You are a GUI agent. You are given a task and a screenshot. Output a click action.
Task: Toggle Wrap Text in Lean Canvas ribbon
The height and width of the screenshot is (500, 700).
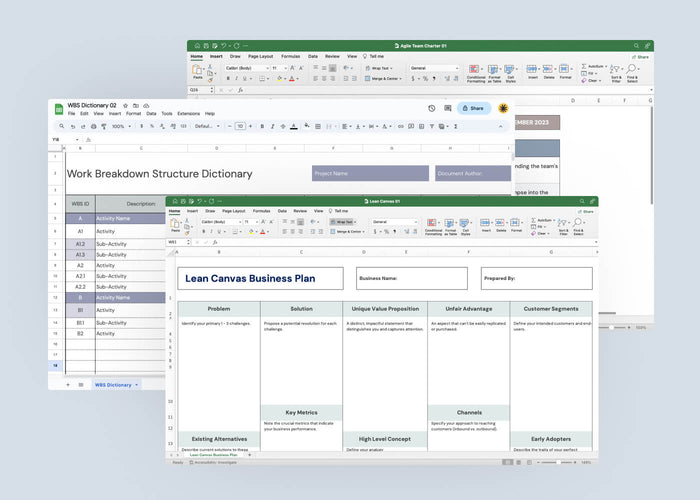click(x=340, y=222)
